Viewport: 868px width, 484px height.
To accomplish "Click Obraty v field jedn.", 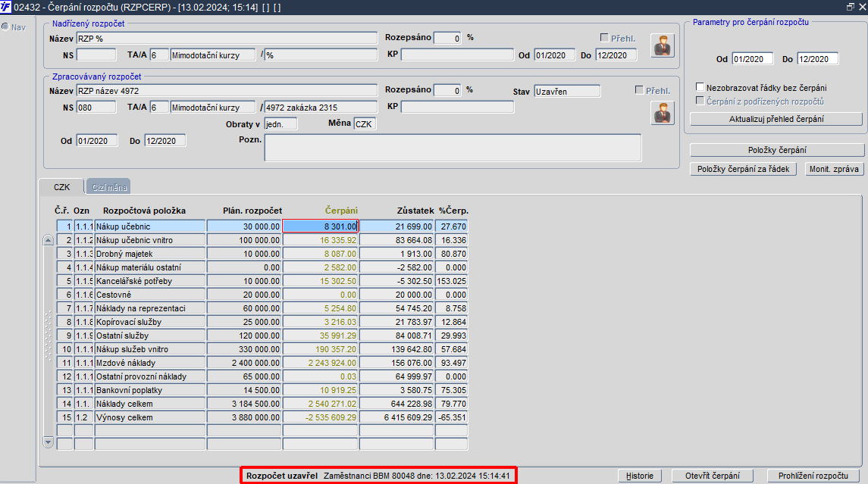I will tap(280, 124).
